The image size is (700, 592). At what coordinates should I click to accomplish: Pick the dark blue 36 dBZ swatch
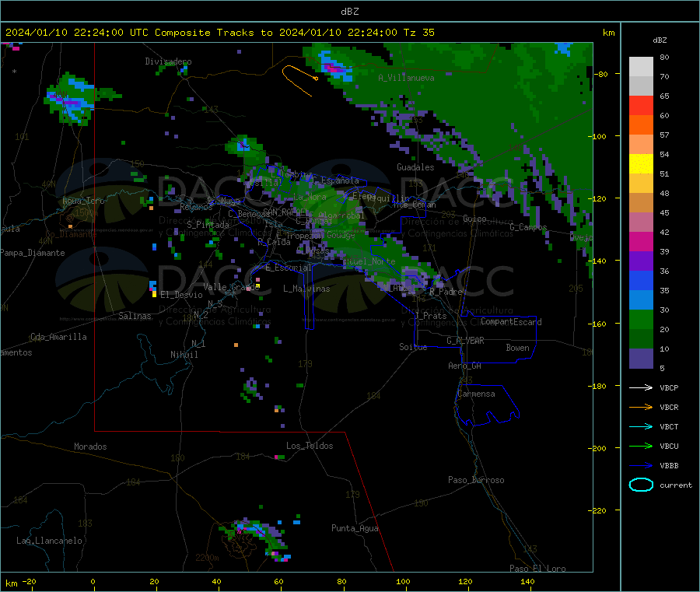point(641,280)
